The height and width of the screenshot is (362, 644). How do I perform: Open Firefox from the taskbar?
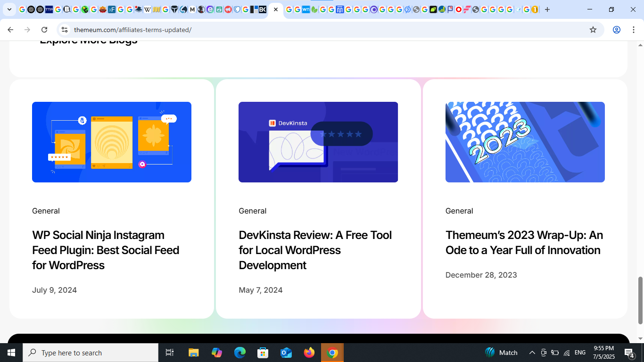pyautogui.click(x=309, y=353)
